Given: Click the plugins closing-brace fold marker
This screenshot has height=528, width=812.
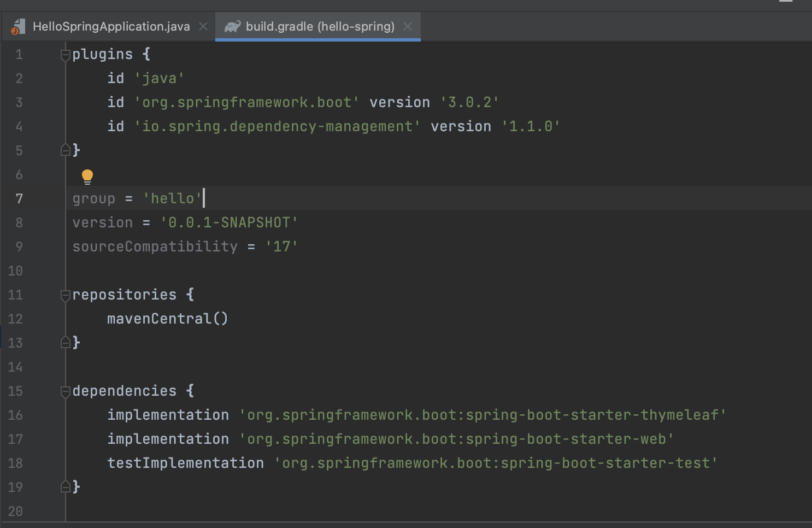Looking at the screenshot, I should click(66, 150).
